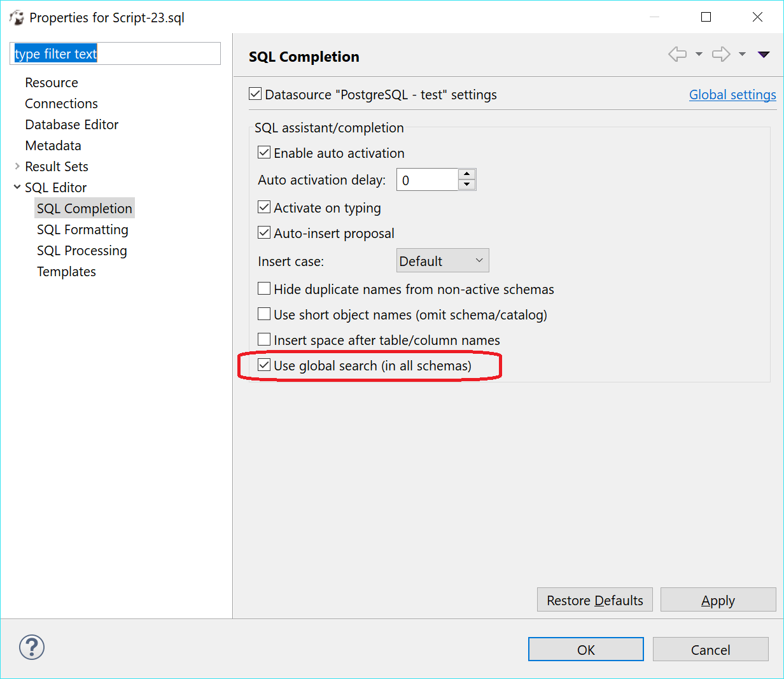Screen dimensions: 784x679
Task: Click the filter text input field
Action: pyautogui.click(x=115, y=53)
